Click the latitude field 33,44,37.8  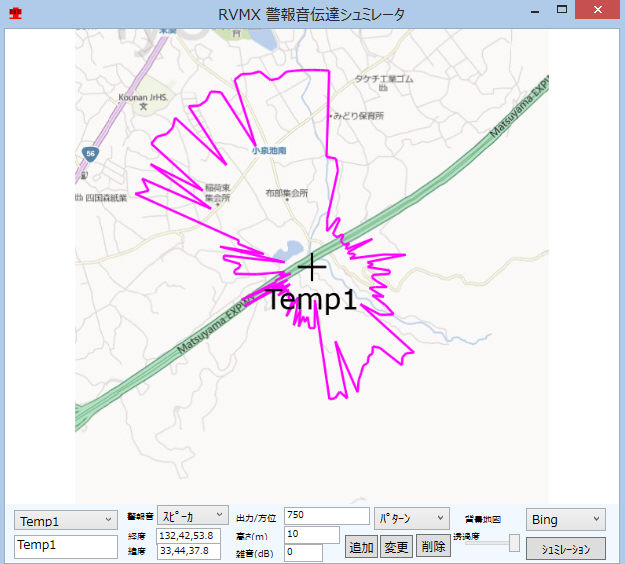click(188, 552)
